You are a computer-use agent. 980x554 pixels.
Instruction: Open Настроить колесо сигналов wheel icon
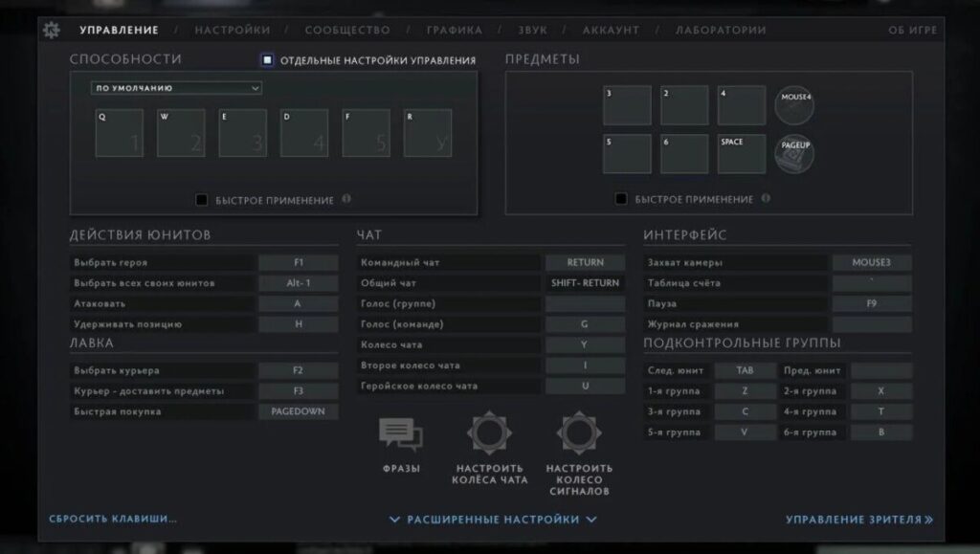(579, 433)
